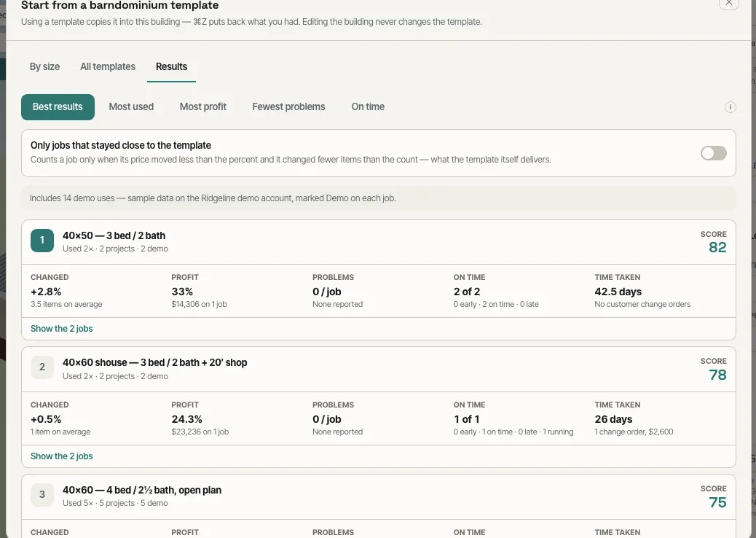Click the 24.3% profit figure

point(187,419)
